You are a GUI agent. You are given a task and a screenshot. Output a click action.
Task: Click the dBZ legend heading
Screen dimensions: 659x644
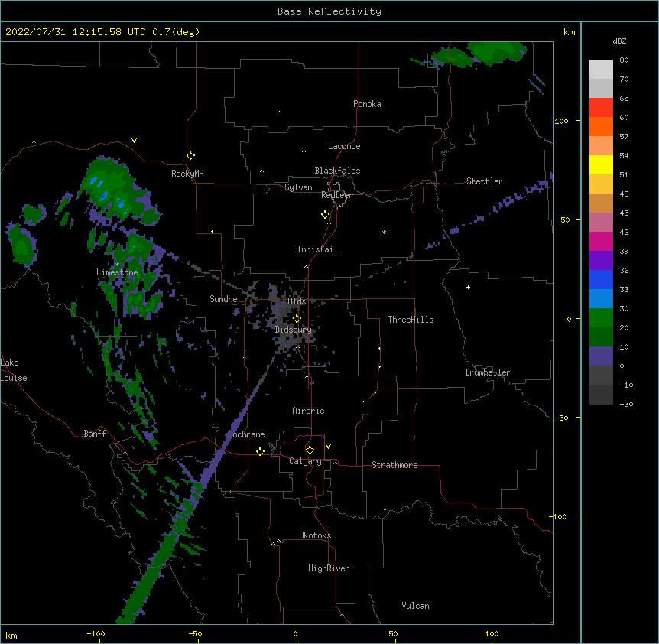click(x=619, y=41)
